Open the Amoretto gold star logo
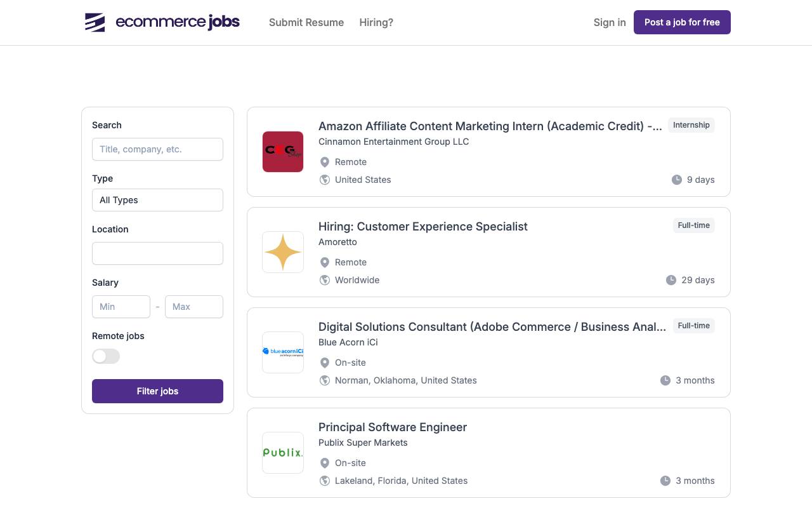Image resolution: width=812 pixels, height=508 pixels. [283, 252]
